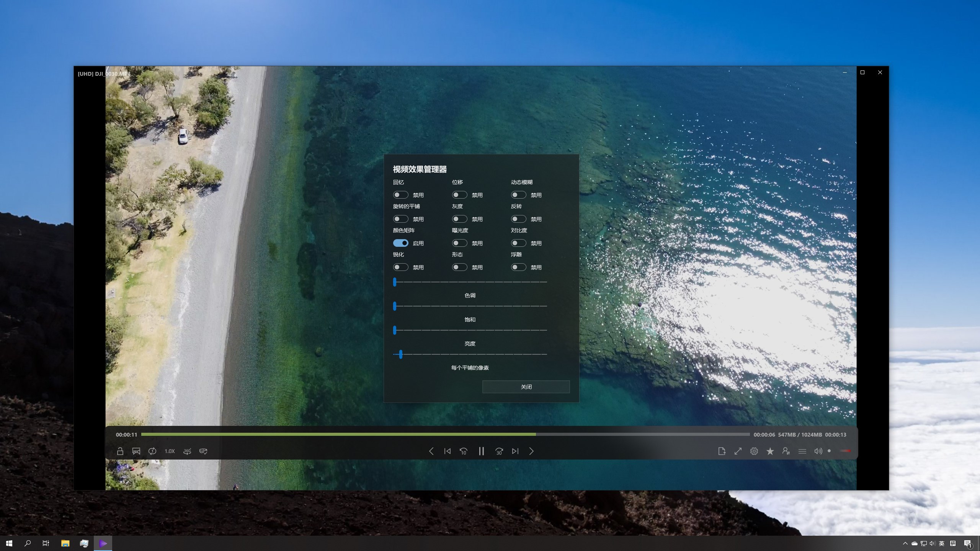Disable the 颜色矩阵 effect toggle
Screen dimensions: 980x551
pyautogui.click(x=401, y=243)
